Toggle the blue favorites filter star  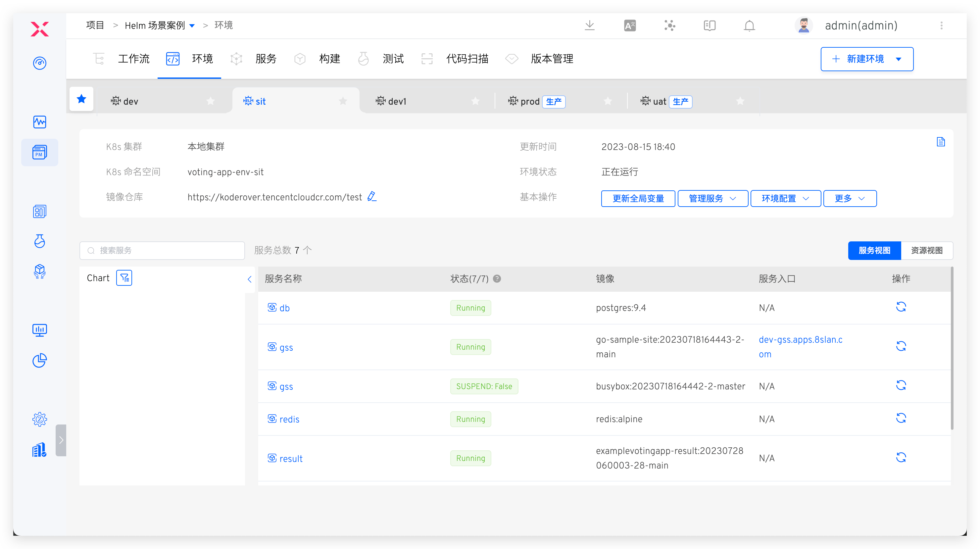pos(81,99)
